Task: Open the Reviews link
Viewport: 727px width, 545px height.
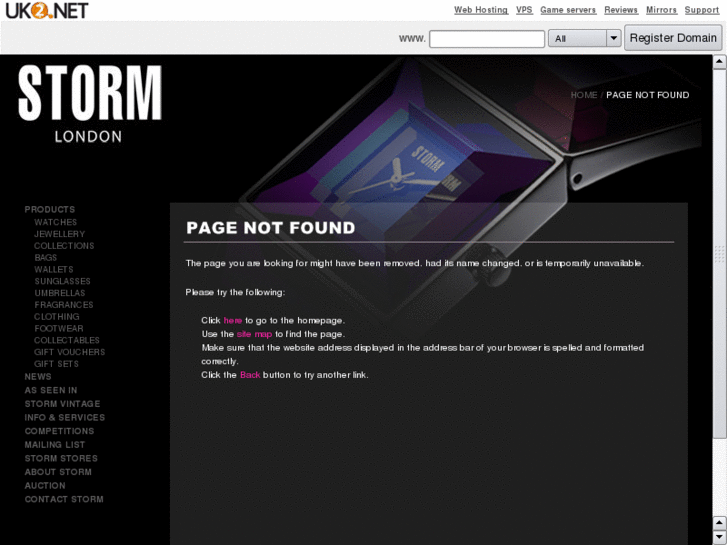Action: (621, 10)
